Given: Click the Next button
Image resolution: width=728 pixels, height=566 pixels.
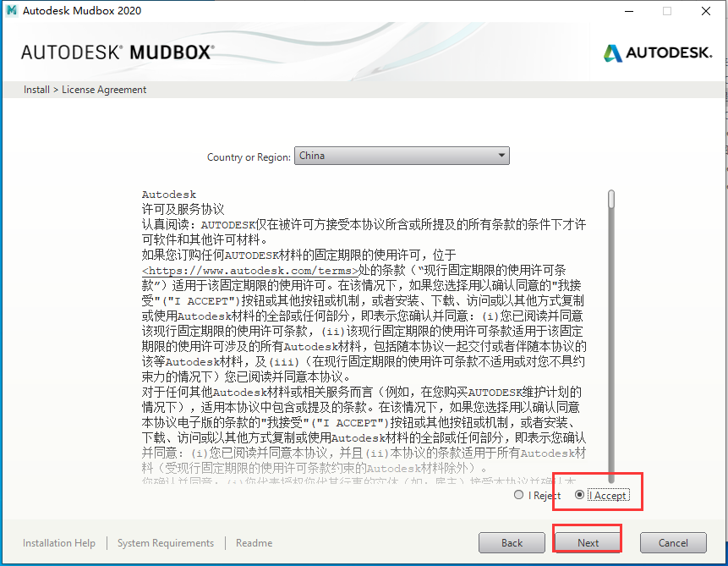Looking at the screenshot, I should pos(588,543).
